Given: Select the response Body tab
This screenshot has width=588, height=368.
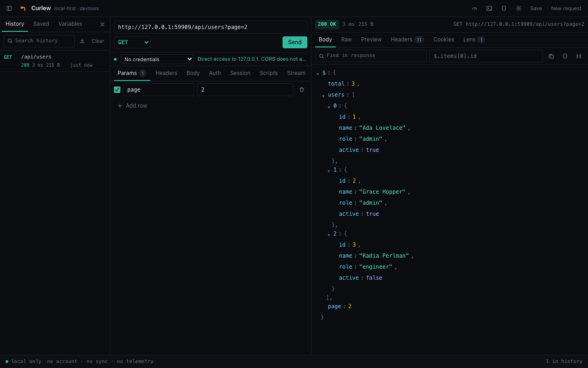Looking at the screenshot, I should click(325, 40).
